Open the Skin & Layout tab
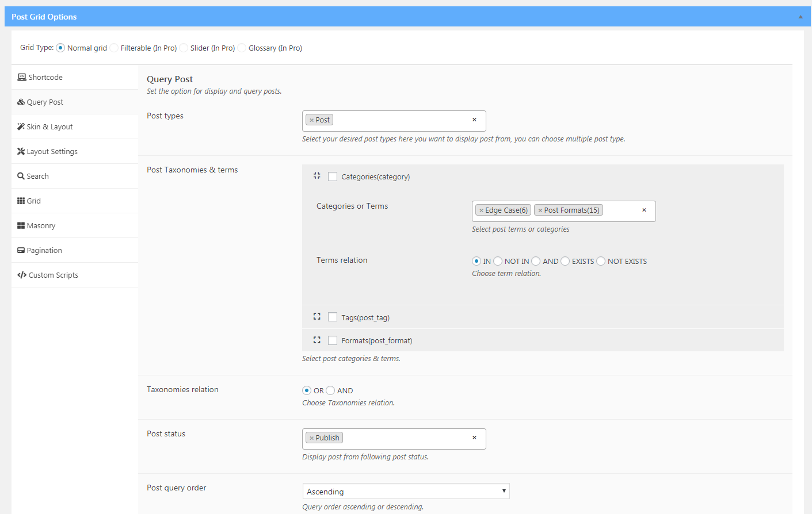Screen dimensions: 812x514 click(49, 126)
